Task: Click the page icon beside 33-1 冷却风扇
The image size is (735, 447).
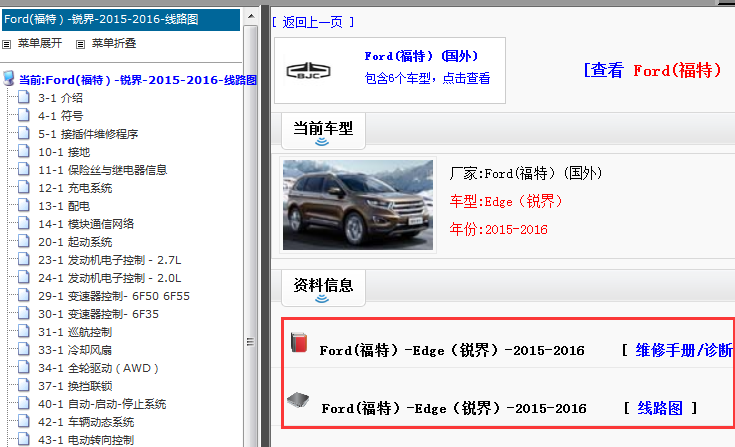Action: (23, 350)
